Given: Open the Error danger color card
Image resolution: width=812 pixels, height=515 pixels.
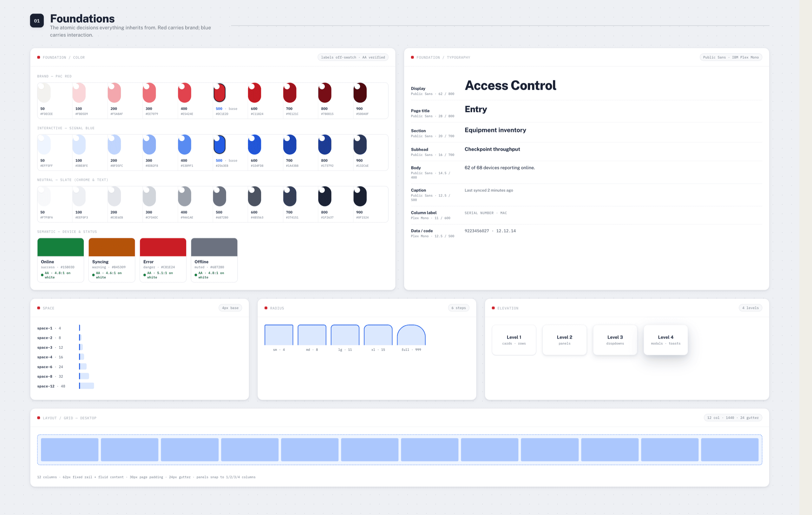Looking at the screenshot, I should 163,260.
